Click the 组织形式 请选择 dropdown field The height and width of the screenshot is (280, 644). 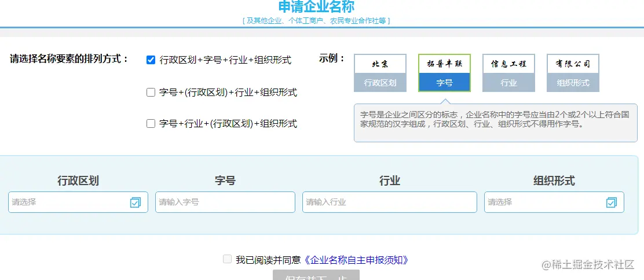point(554,202)
